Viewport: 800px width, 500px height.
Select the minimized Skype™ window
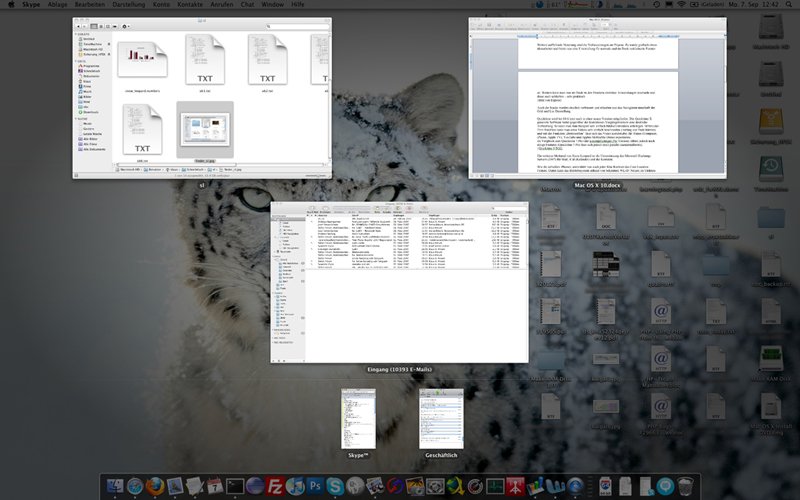358,419
